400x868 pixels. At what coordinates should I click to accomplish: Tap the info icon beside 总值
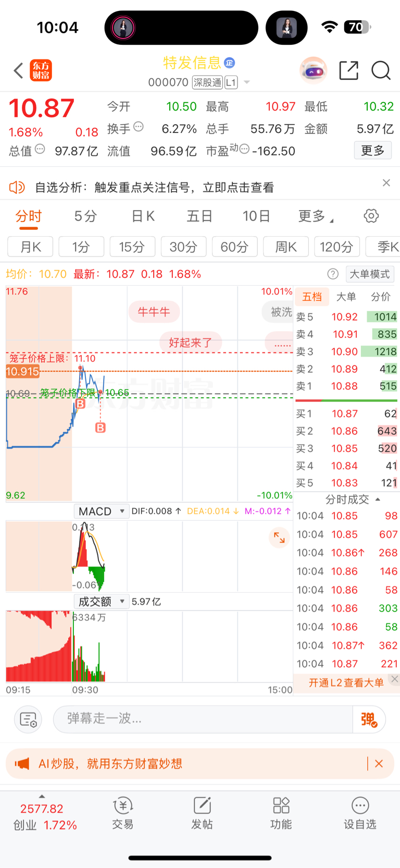(x=40, y=149)
